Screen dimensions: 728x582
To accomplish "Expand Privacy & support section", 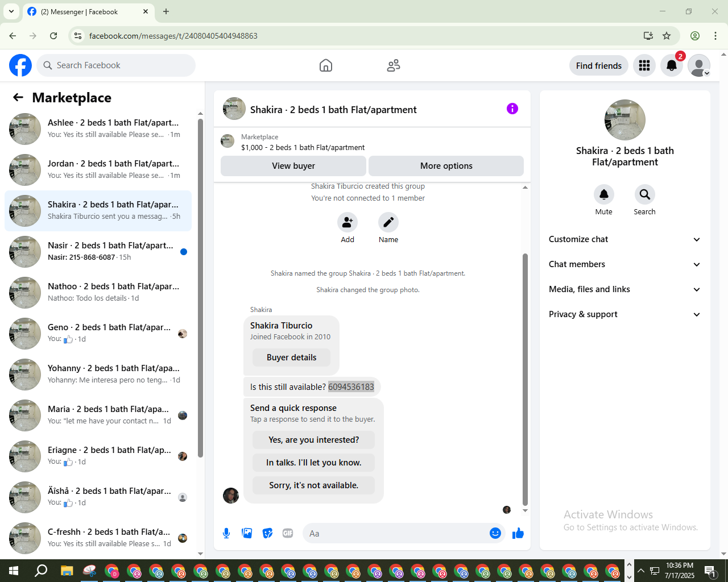I will 625,314.
